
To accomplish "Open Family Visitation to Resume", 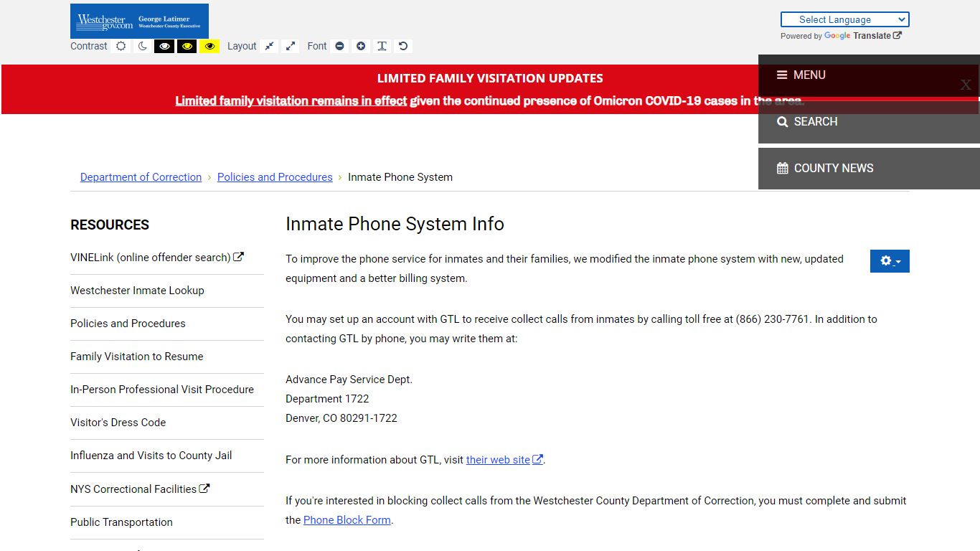I will point(136,357).
